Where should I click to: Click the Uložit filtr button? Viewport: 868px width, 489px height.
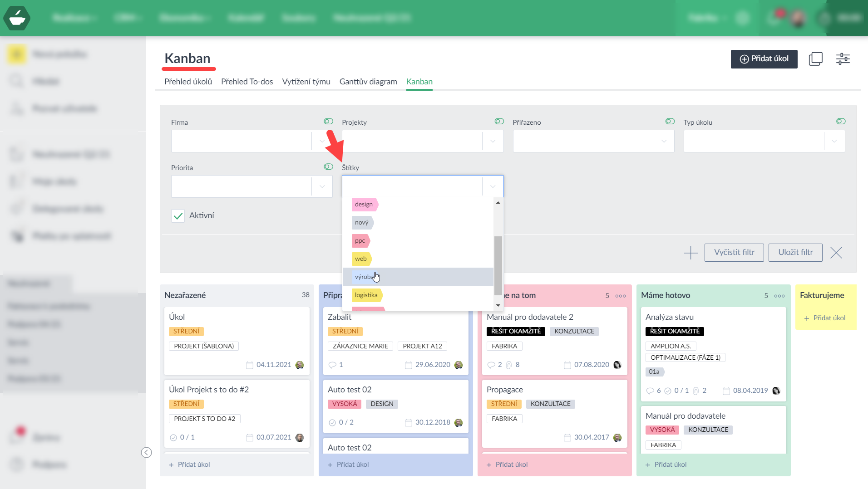795,253
